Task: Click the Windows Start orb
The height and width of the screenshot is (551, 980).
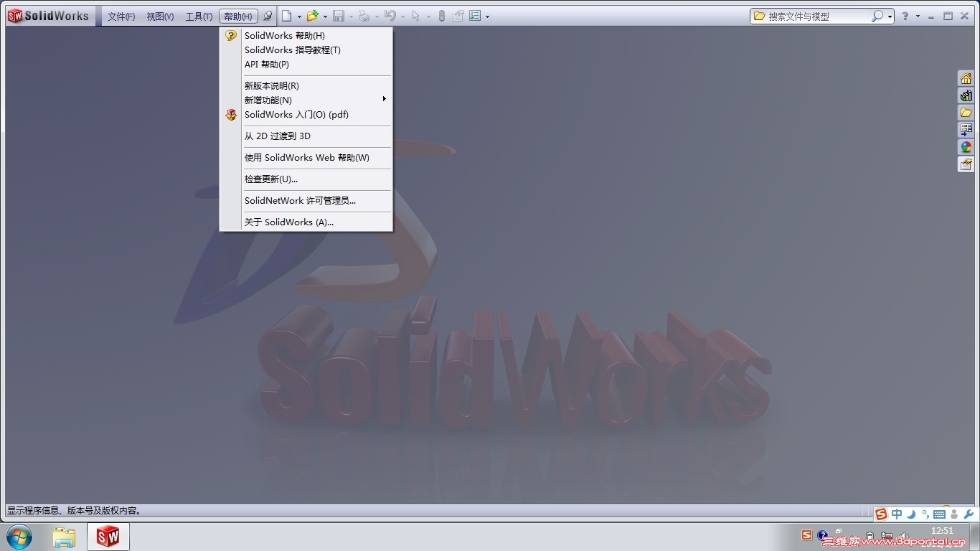Action: click(x=19, y=536)
